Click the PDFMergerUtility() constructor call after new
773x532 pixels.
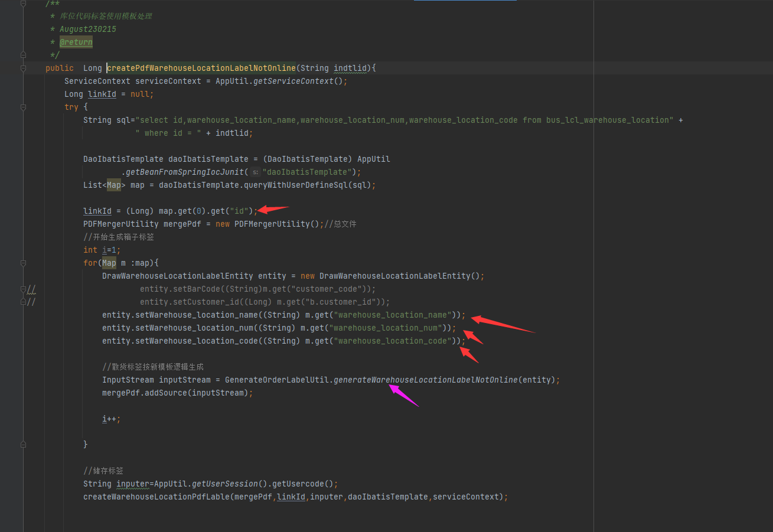coord(277,224)
